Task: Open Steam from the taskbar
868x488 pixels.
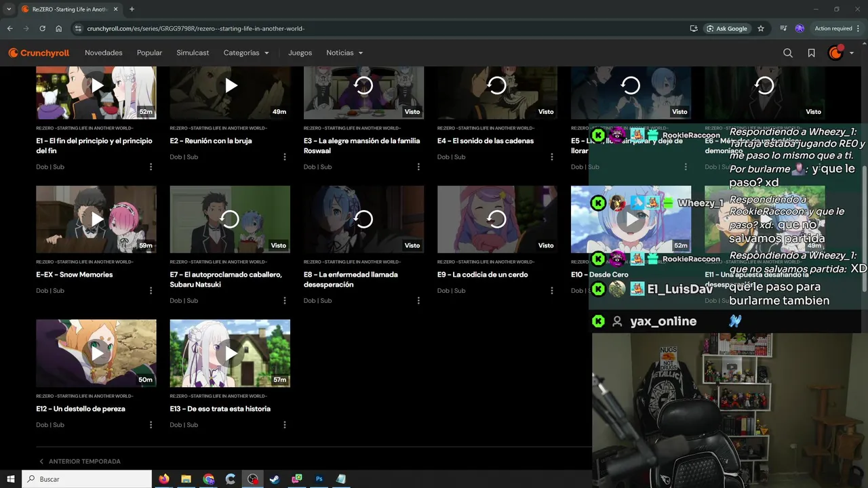Action: point(275,479)
